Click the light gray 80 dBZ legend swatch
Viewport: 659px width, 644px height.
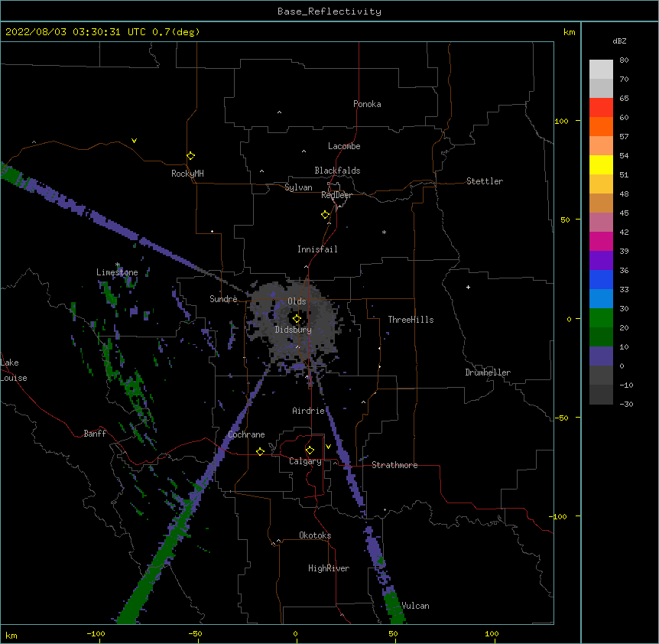(601, 69)
